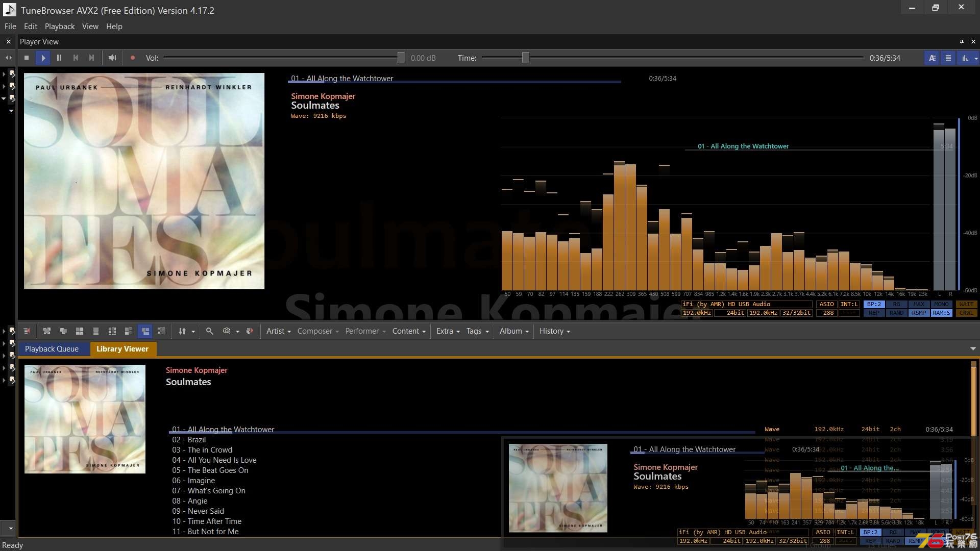Image resolution: width=980 pixels, height=551 pixels.
Task: Click the volume slider handle
Action: click(401, 58)
